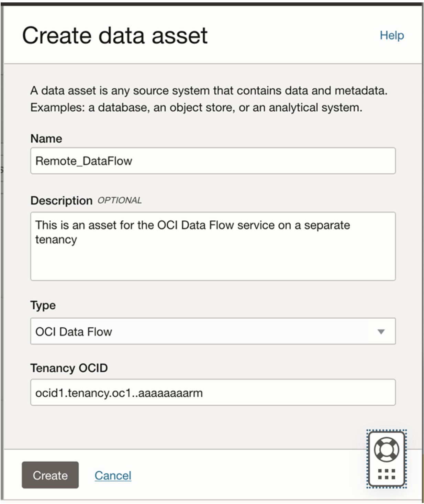Open the life ring support icon
424x504 pixels.
click(x=387, y=450)
